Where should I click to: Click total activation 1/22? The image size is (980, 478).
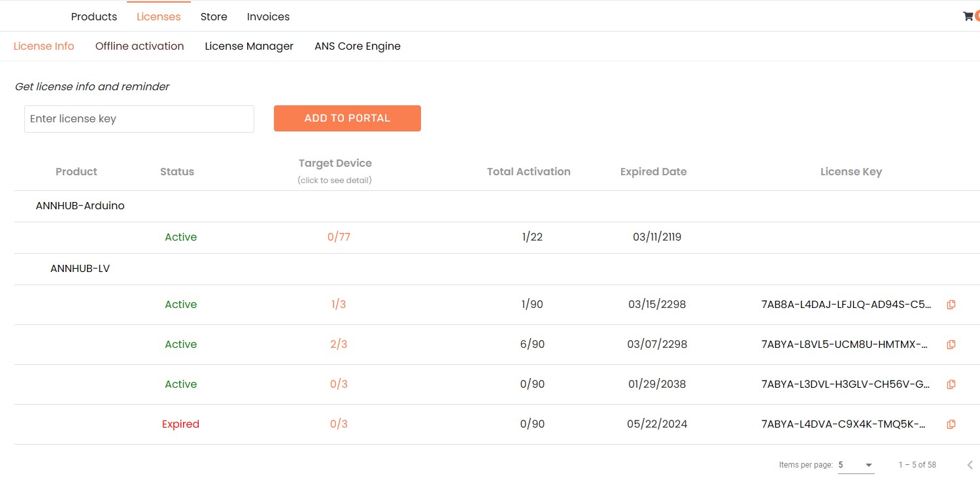point(532,237)
